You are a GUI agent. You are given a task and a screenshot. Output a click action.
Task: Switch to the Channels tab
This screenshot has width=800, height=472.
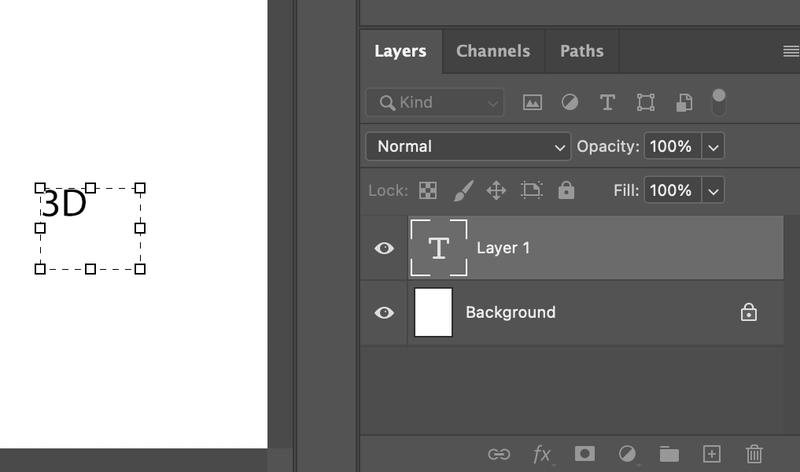(493, 51)
